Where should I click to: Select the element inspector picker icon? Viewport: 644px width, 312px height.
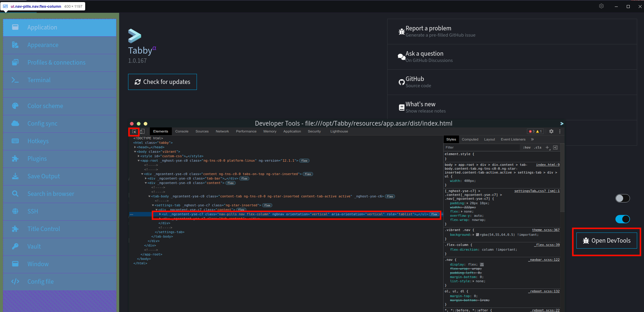coord(134,131)
